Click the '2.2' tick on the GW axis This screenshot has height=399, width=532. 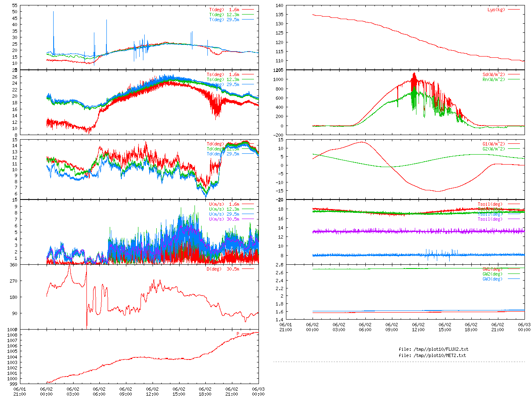(x=279, y=289)
